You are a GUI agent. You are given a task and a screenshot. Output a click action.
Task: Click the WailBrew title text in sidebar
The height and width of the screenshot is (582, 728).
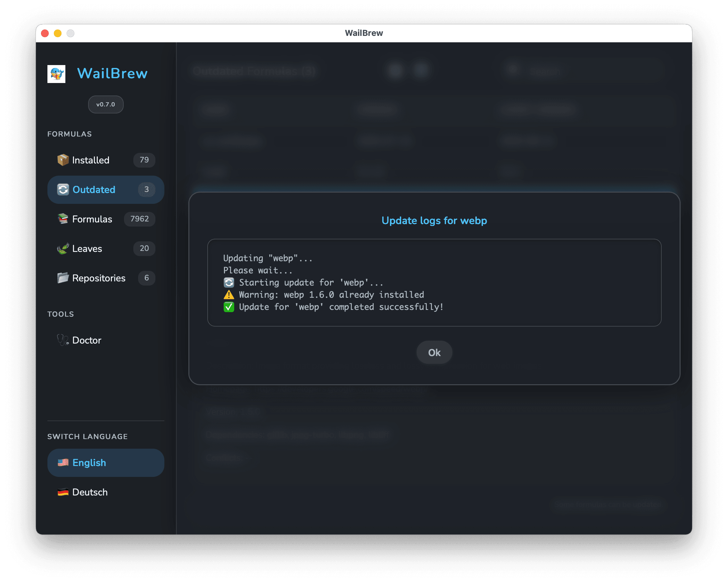[x=112, y=74]
